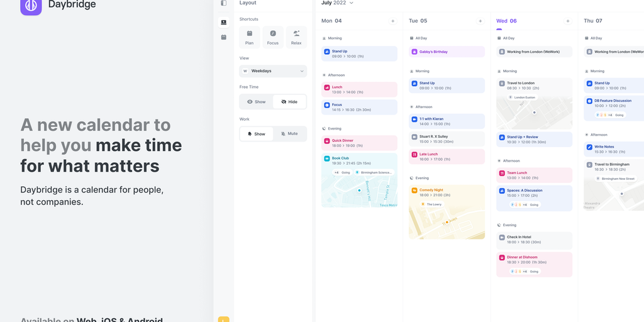644x322 pixels.
Task: Open the calendar icon in left rail
Action: pyautogui.click(x=223, y=37)
